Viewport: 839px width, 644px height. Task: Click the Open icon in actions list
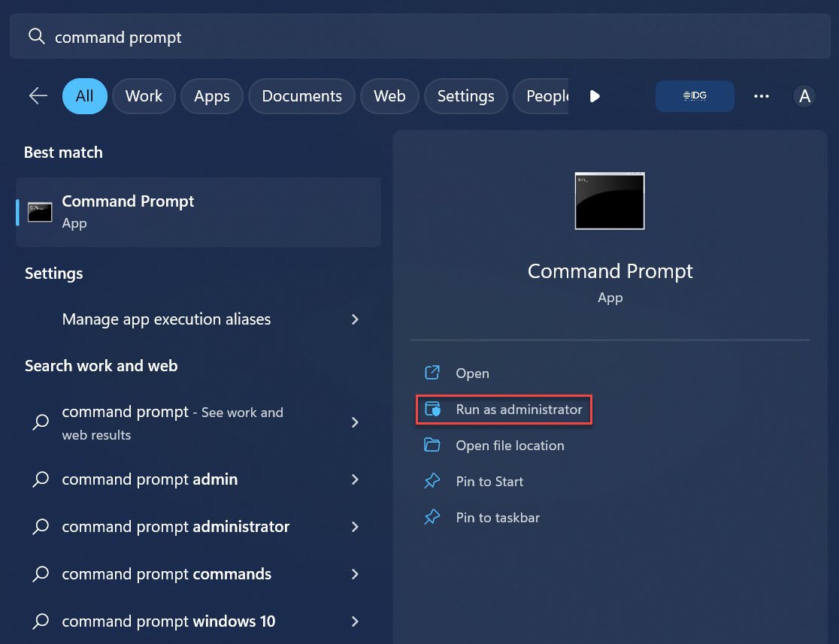(432, 373)
